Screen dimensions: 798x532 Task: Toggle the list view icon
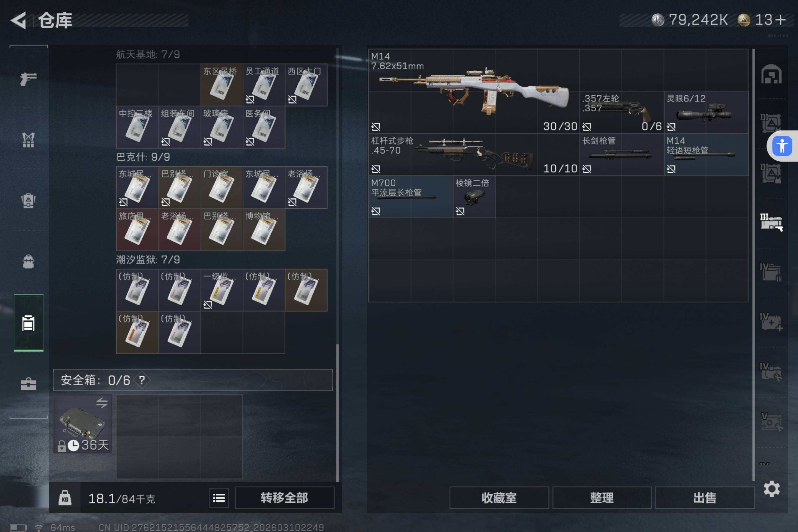pos(219,498)
